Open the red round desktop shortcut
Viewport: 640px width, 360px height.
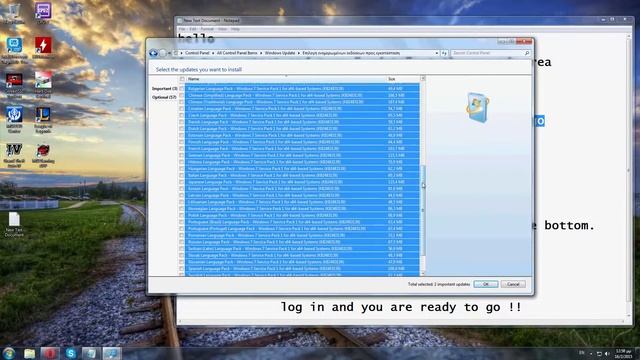(43, 155)
